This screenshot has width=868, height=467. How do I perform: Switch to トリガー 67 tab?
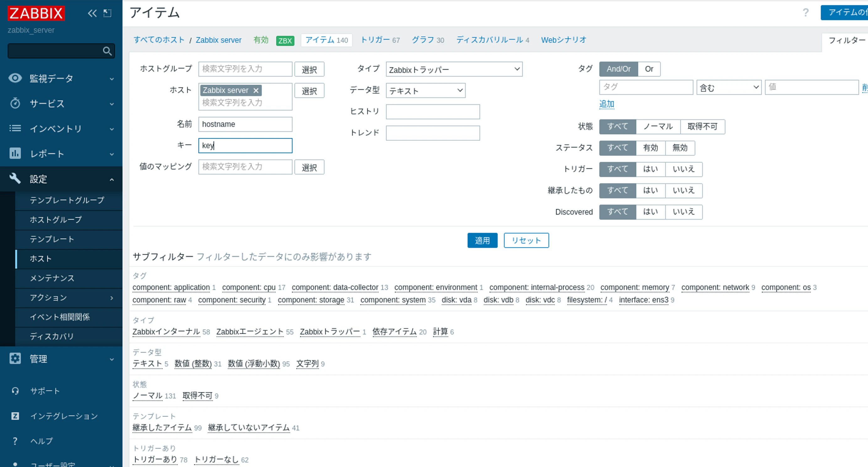click(380, 40)
